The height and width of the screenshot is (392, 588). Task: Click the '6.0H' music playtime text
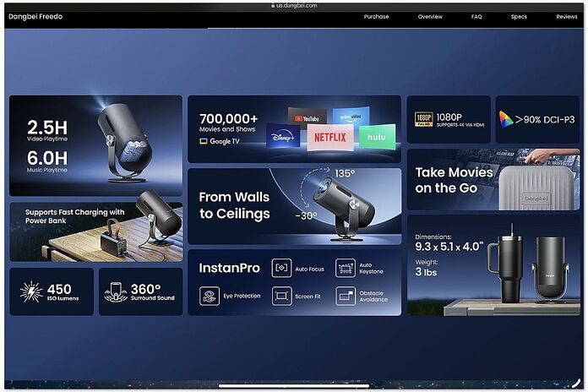(47, 158)
